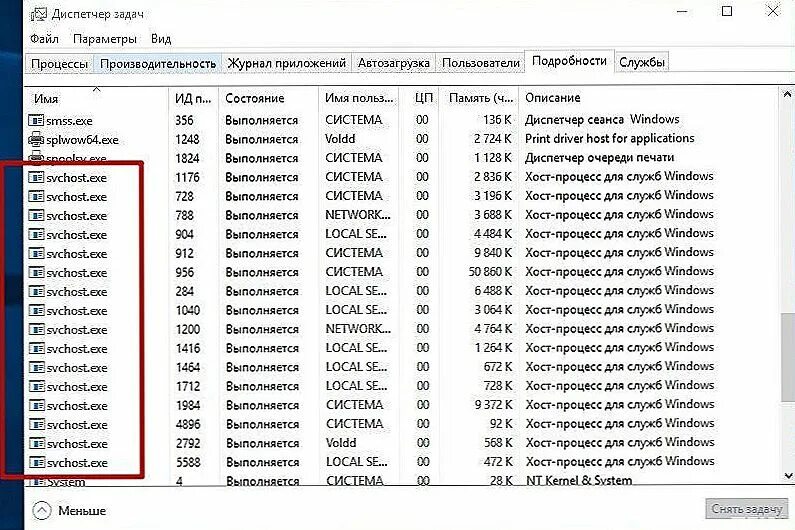Click the vertical scrollbar thumb
The height and width of the screenshot is (530, 795).
coord(787,357)
